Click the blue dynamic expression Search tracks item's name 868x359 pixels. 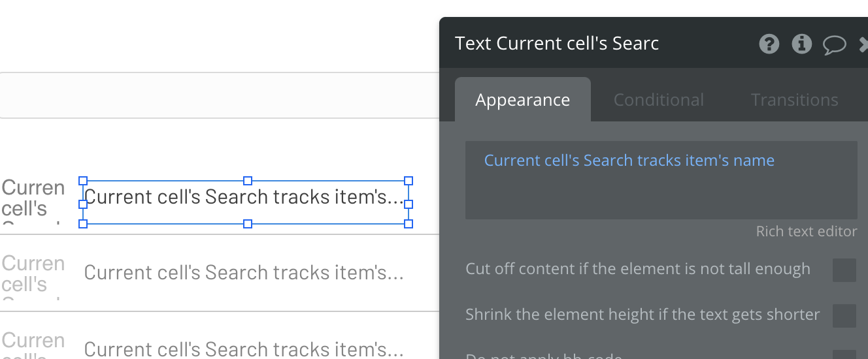coord(629,161)
